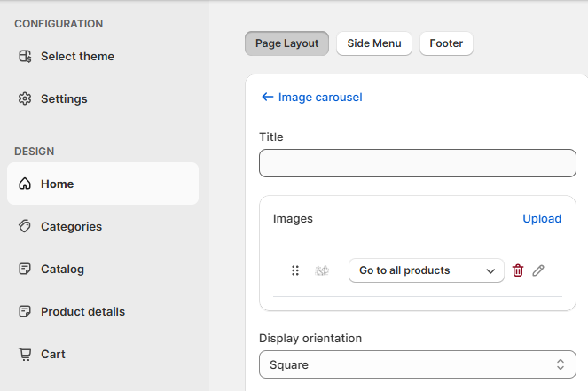
Task: Switch to the Page Layout tab
Action: 286,43
